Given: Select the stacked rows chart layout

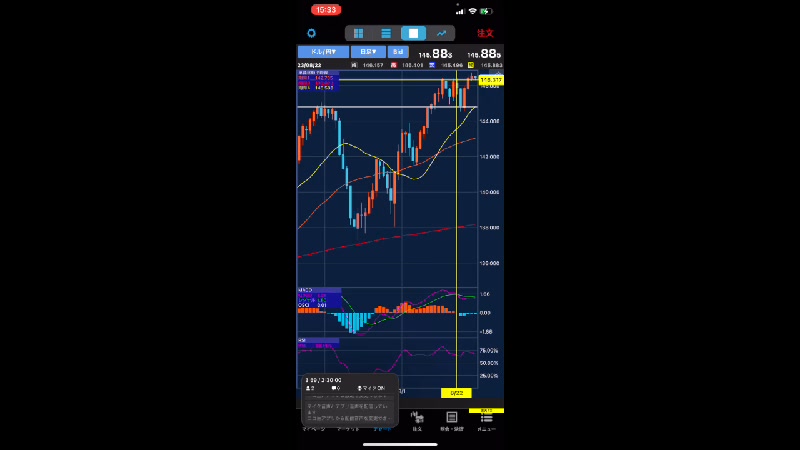Looking at the screenshot, I should pyautogui.click(x=385, y=33).
